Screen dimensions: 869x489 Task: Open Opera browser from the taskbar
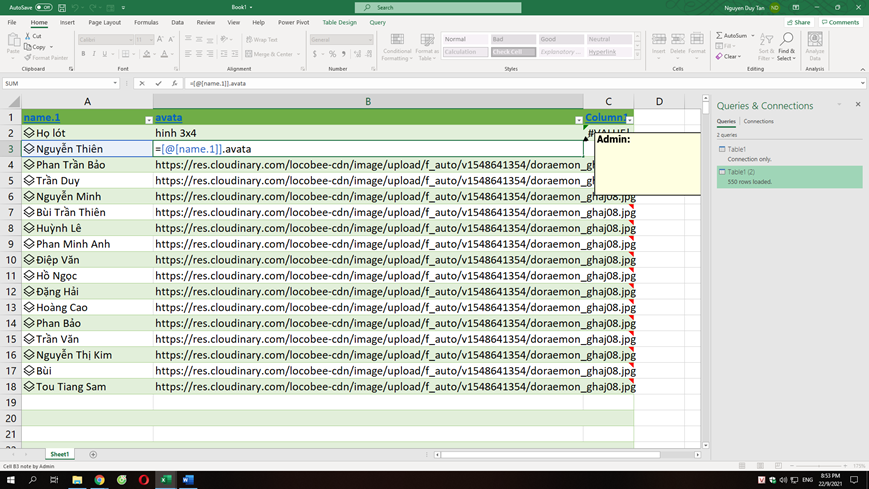pyautogui.click(x=144, y=480)
